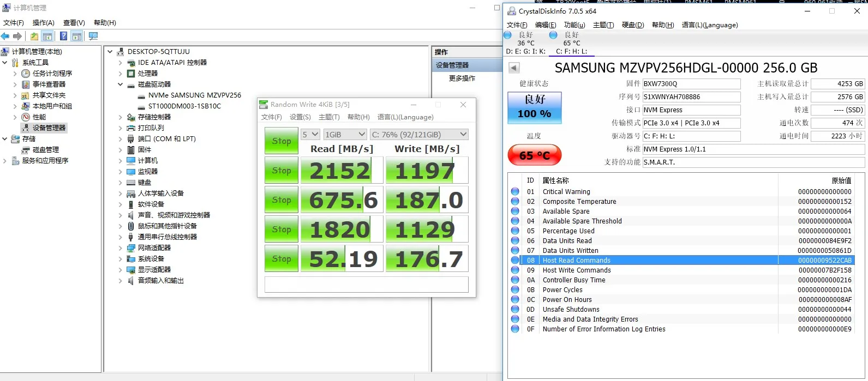Click the scan for hardware changes monitor icon
Image resolution: width=868 pixels, height=381 pixels.
click(93, 36)
